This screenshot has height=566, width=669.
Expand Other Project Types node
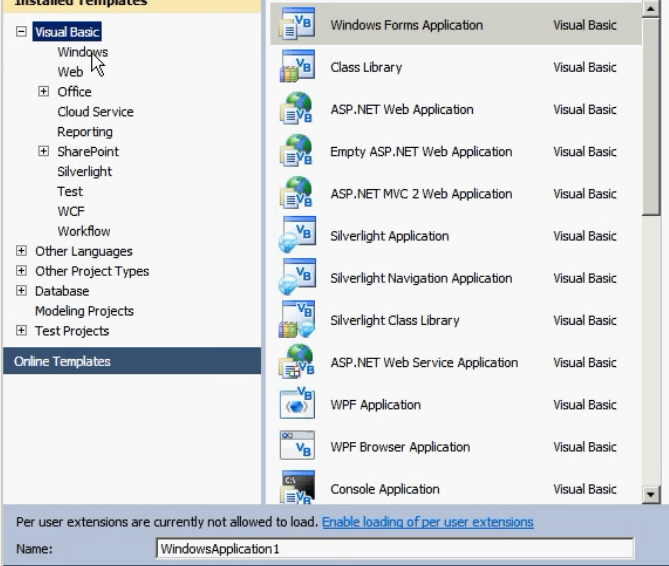(21, 270)
